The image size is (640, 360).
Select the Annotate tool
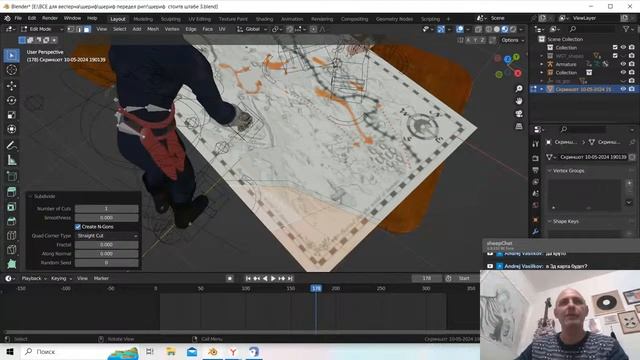(11, 145)
